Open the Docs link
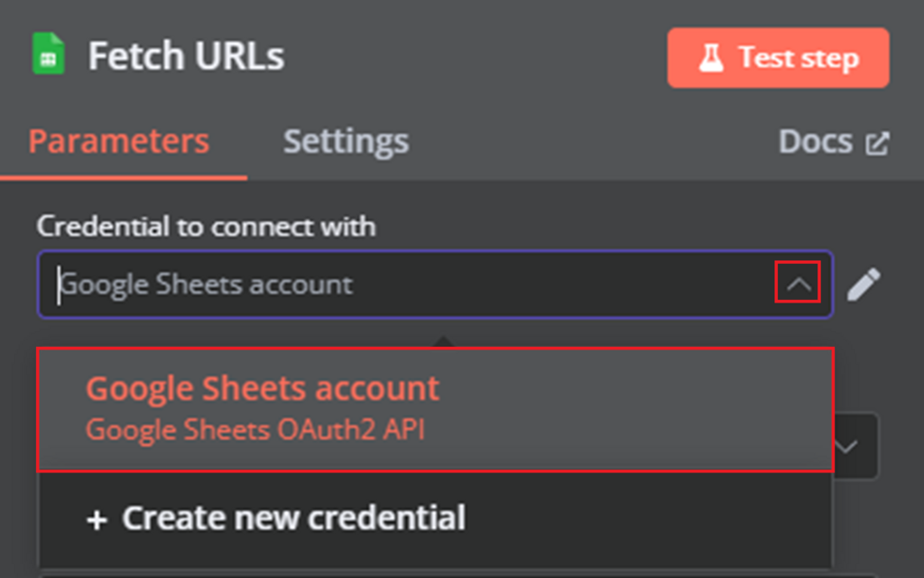924x578 pixels. coord(815,140)
